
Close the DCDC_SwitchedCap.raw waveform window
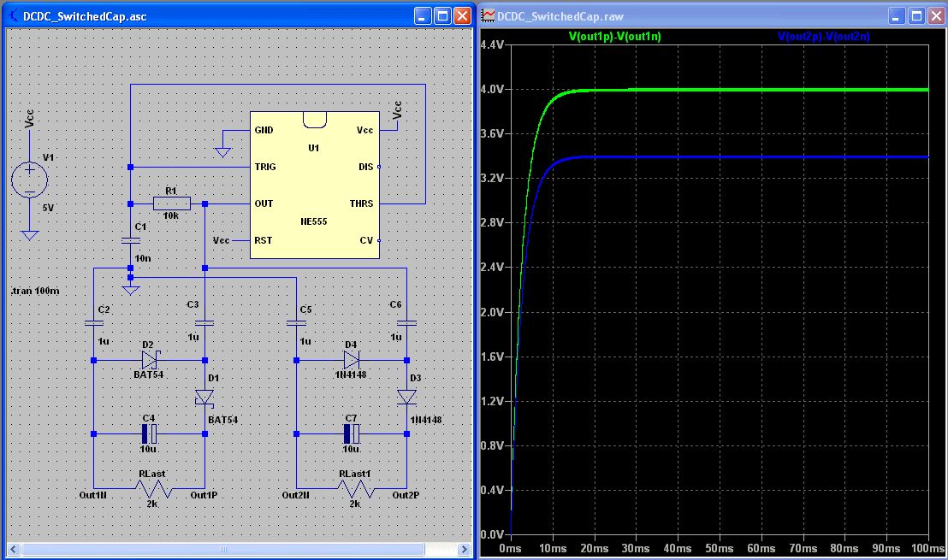pos(936,15)
